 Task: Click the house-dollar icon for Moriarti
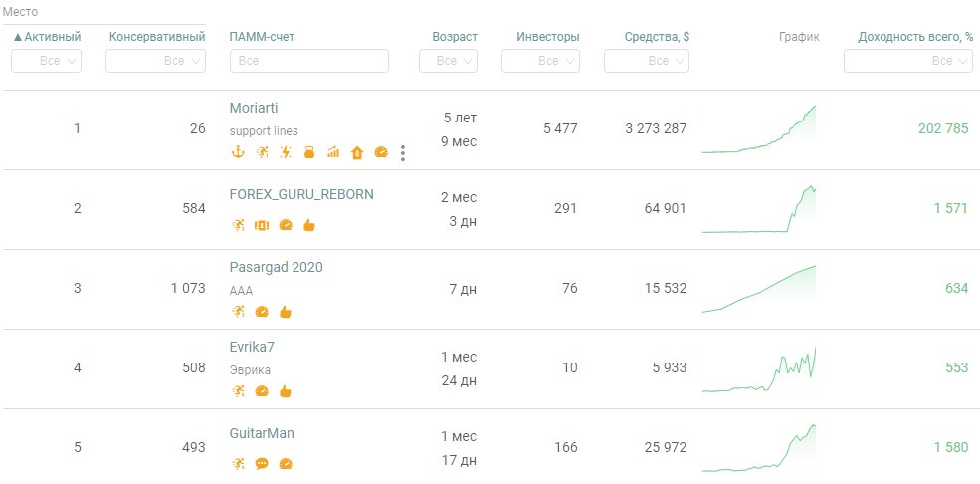tap(356, 152)
